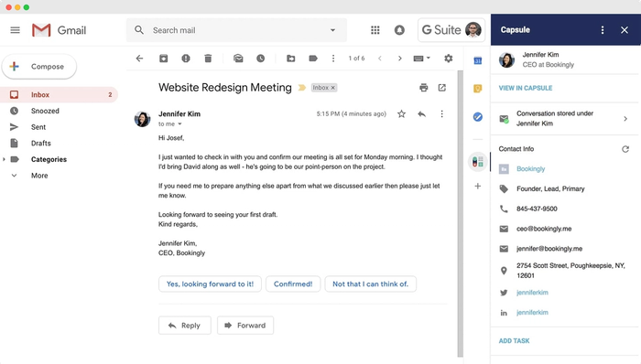The width and height of the screenshot is (641, 364).
Task: Move email to a folder
Action: (291, 59)
